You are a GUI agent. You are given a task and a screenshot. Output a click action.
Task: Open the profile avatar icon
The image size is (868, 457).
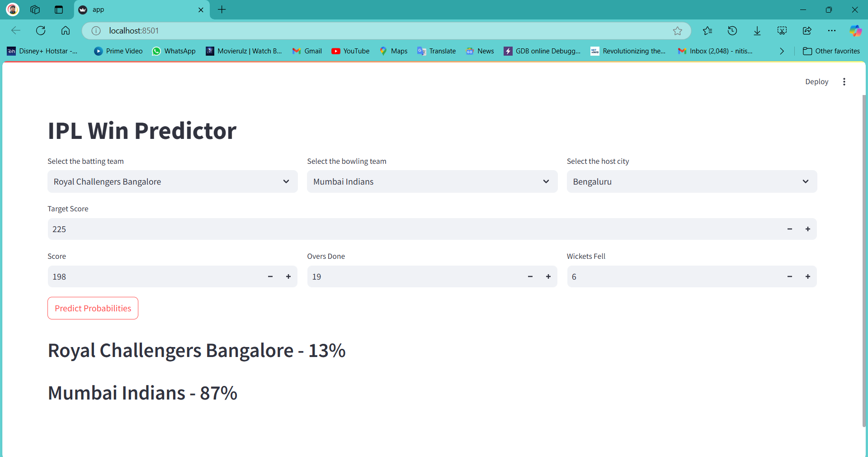pos(13,10)
